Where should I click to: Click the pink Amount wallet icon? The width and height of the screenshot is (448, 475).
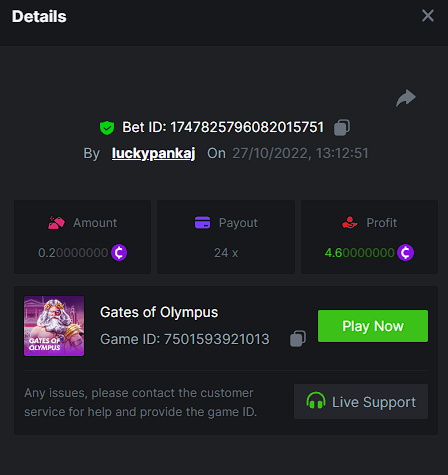(56, 223)
